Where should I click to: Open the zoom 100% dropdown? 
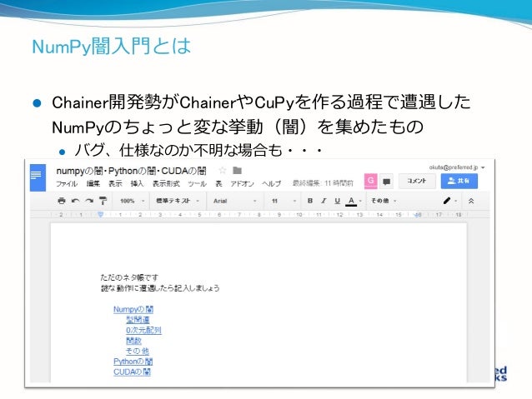[x=132, y=201]
